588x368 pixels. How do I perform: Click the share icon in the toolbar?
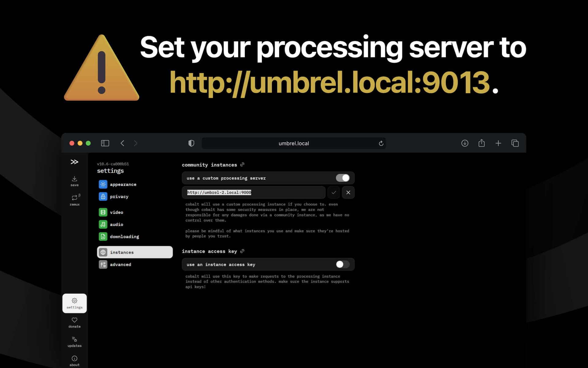482,143
